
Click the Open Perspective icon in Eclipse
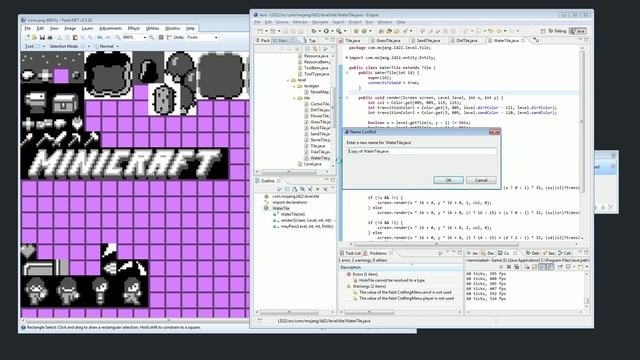543,31
